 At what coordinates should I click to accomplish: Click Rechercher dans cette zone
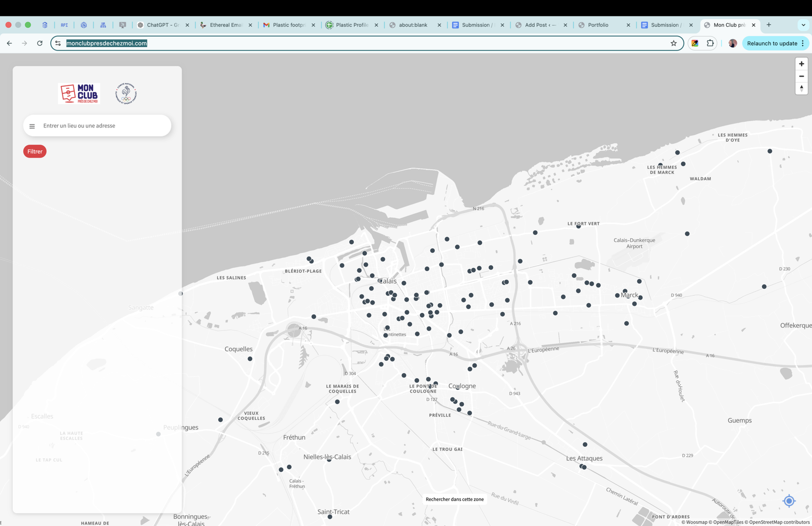coord(454,499)
